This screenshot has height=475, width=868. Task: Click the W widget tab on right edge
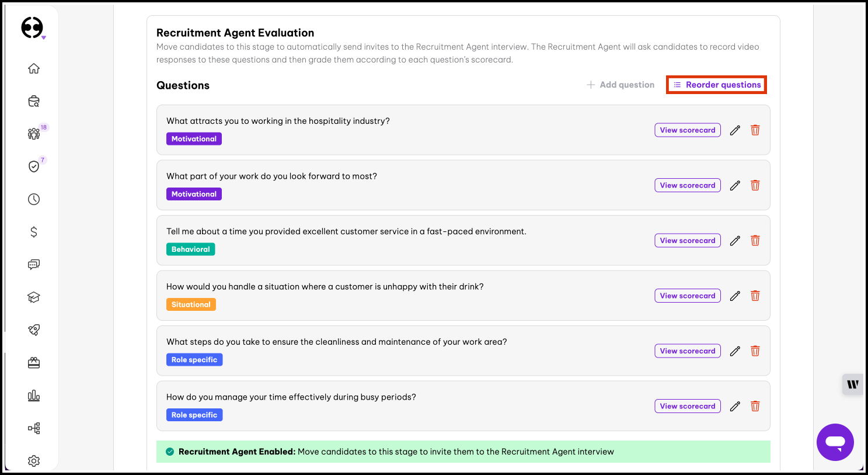tap(853, 384)
